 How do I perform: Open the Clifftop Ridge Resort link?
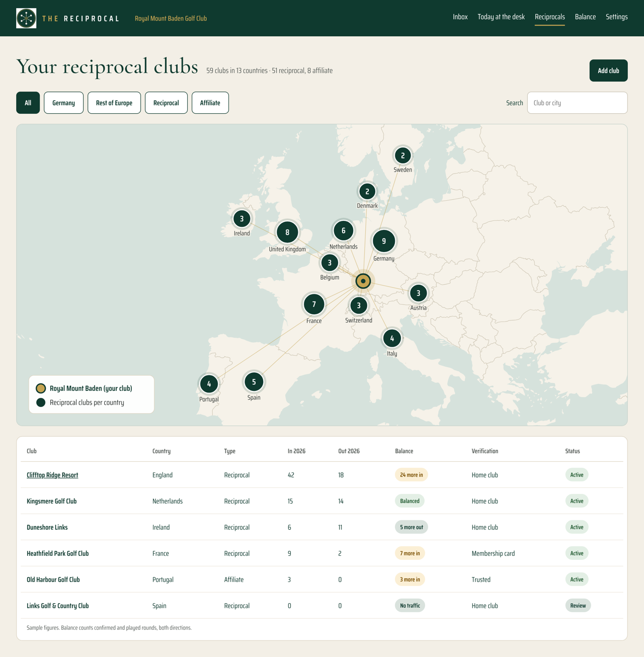(x=52, y=475)
